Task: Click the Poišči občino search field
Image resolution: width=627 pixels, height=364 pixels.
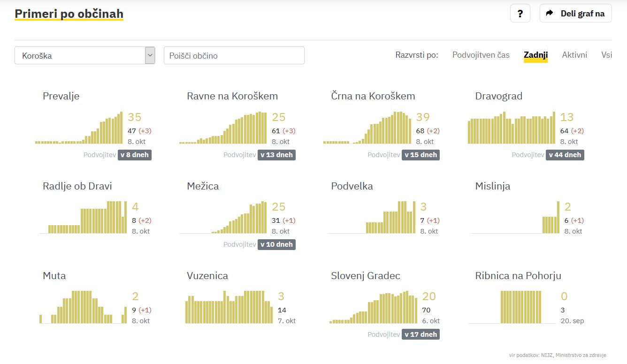Action: [234, 55]
